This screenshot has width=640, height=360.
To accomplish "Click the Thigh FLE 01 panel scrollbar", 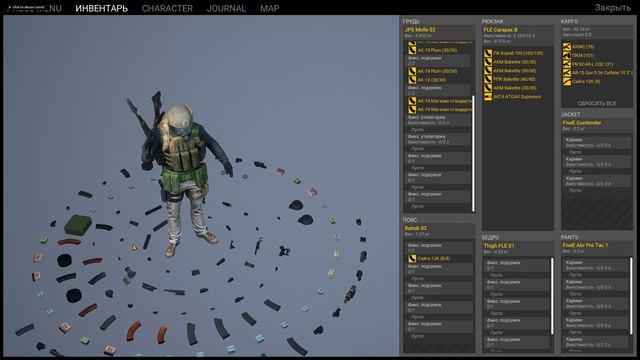I will pyautogui.click(x=552, y=296).
